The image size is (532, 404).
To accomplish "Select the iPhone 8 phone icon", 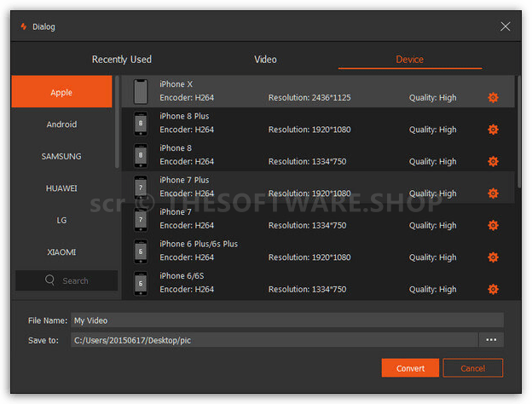I will pos(141,155).
